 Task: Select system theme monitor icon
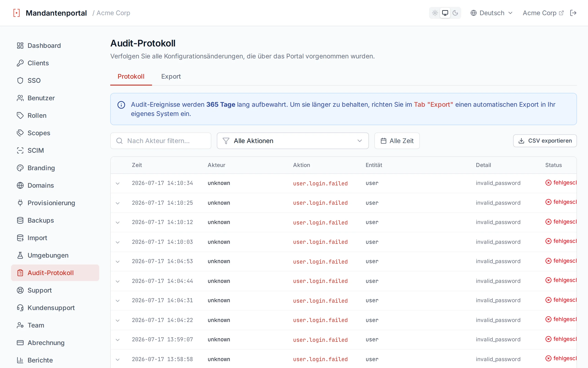pos(445,13)
